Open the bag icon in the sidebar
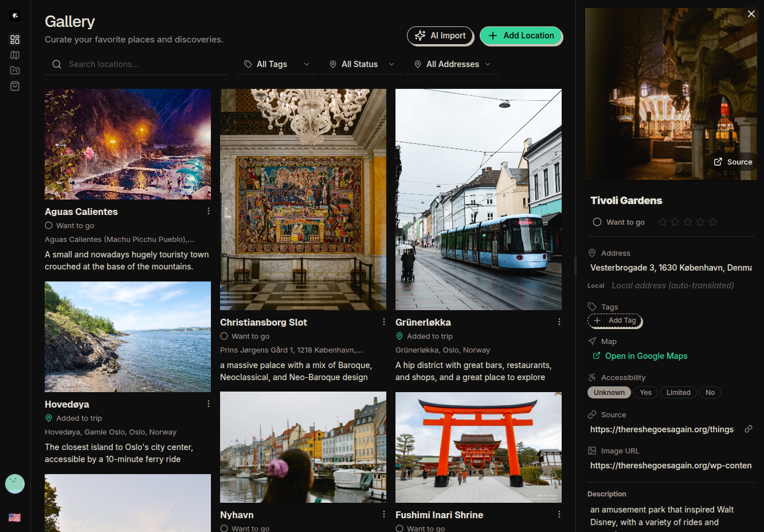 14,86
